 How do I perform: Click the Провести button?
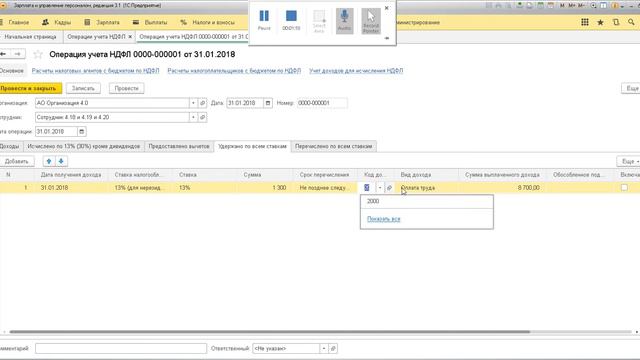point(127,88)
